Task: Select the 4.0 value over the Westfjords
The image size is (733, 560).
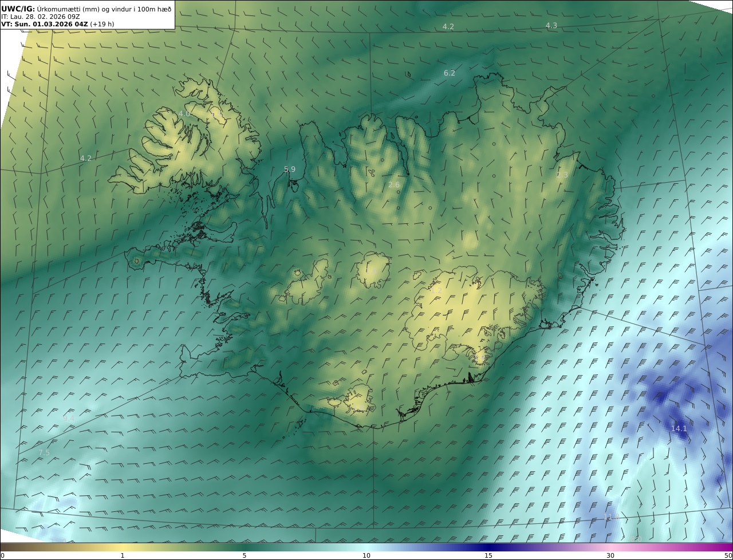Action: pyautogui.click(x=184, y=113)
